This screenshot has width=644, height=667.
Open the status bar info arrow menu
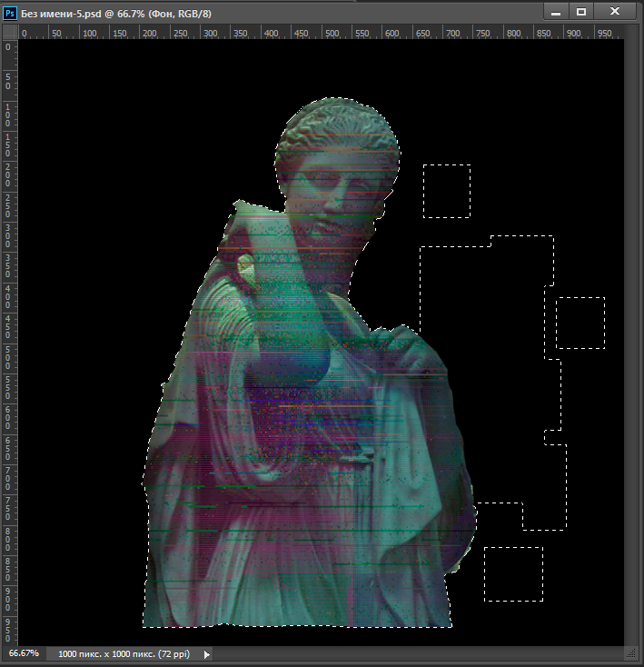(x=206, y=654)
